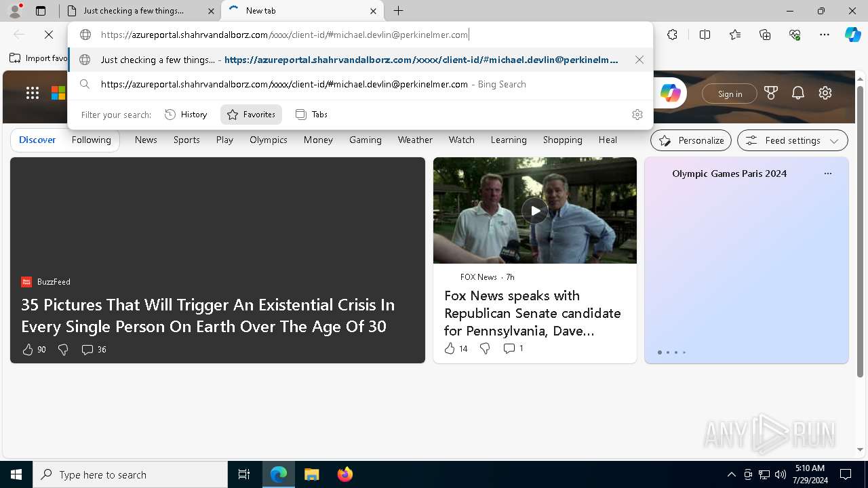Switch to the Following tab
The width and height of the screenshot is (868, 488).
point(92,140)
